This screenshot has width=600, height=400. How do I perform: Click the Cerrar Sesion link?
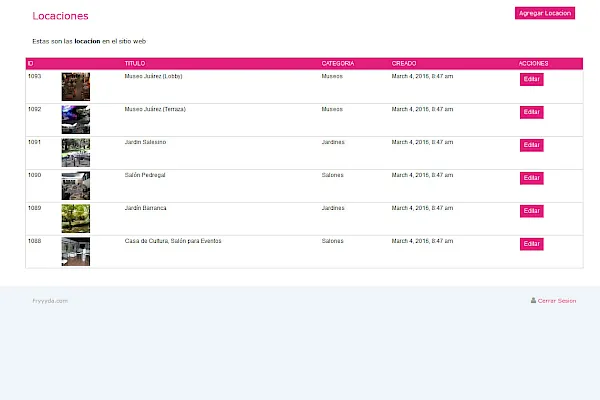(557, 301)
